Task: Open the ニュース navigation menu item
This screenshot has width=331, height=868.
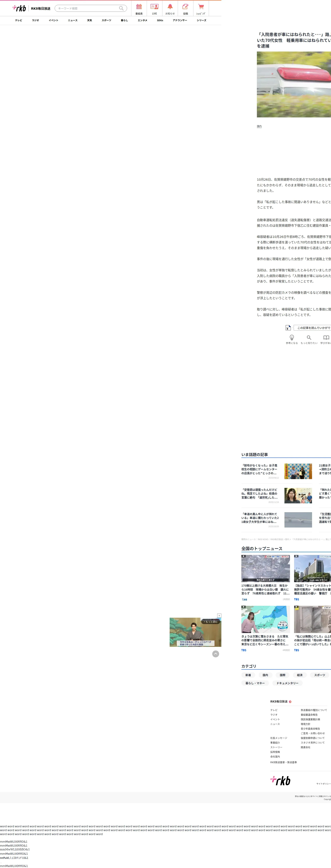Action: tap(72, 21)
